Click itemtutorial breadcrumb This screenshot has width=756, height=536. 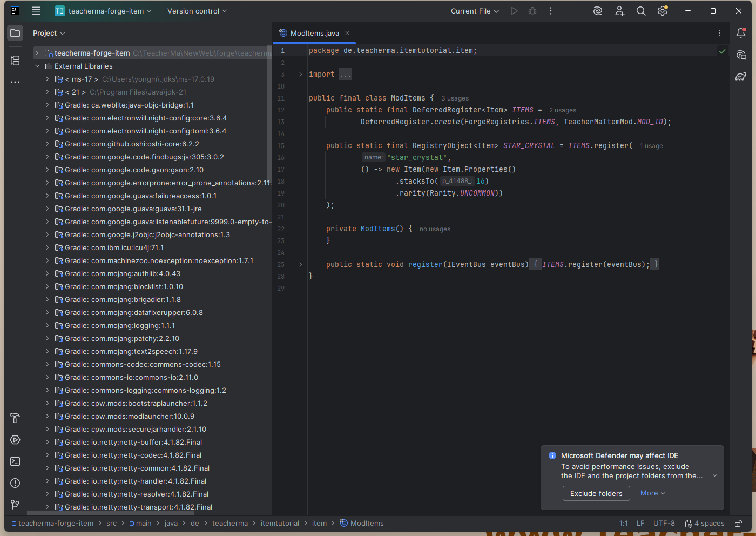280,524
